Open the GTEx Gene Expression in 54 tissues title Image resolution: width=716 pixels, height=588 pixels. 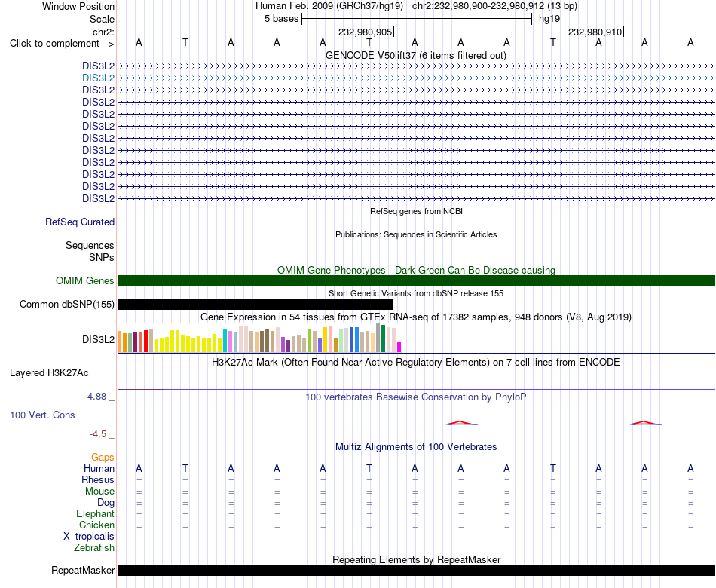pos(416,317)
